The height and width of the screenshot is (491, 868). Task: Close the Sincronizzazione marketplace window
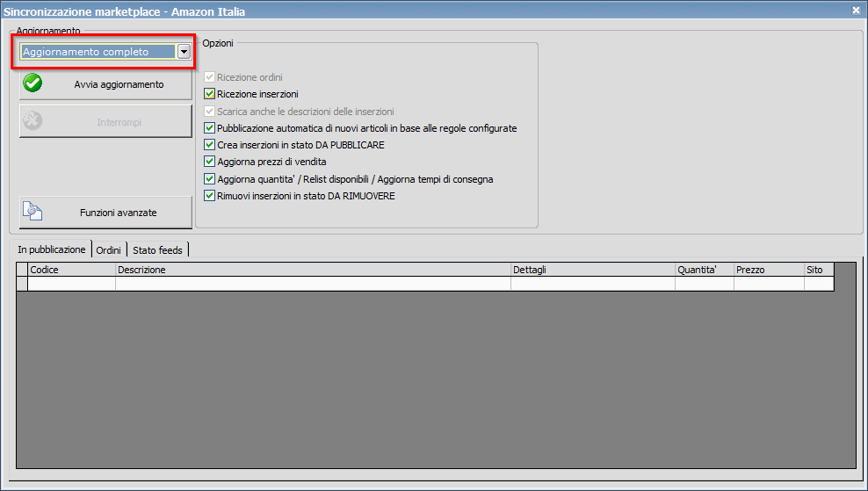point(856,10)
